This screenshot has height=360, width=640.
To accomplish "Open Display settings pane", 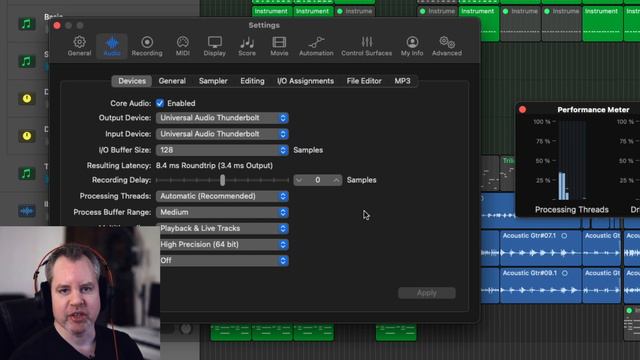I will (x=215, y=46).
